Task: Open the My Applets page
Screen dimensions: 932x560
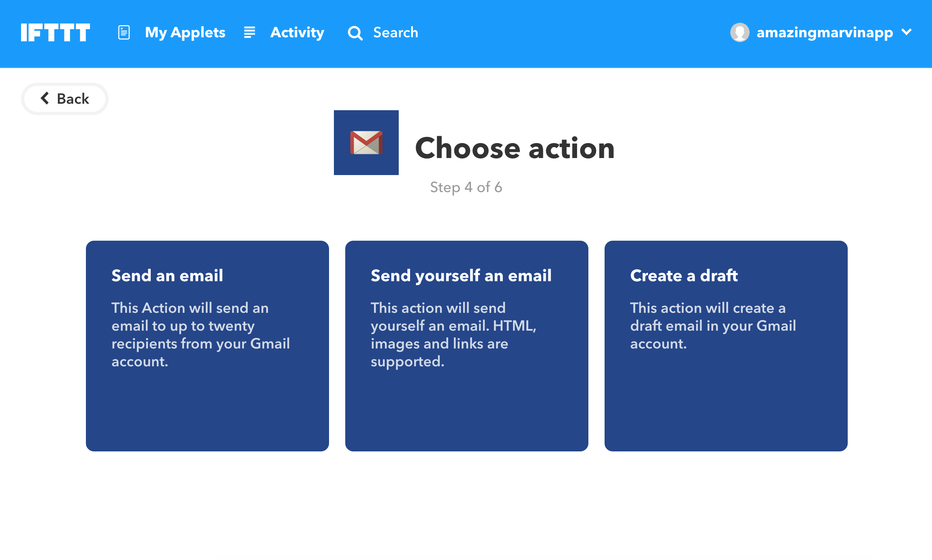Action: (x=185, y=32)
